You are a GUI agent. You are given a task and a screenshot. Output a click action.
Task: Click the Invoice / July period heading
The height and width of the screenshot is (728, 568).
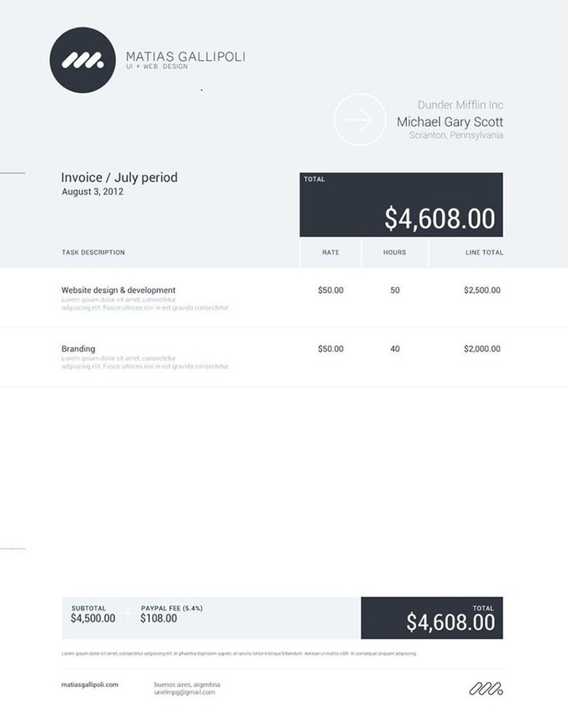pyautogui.click(x=119, y=178)
